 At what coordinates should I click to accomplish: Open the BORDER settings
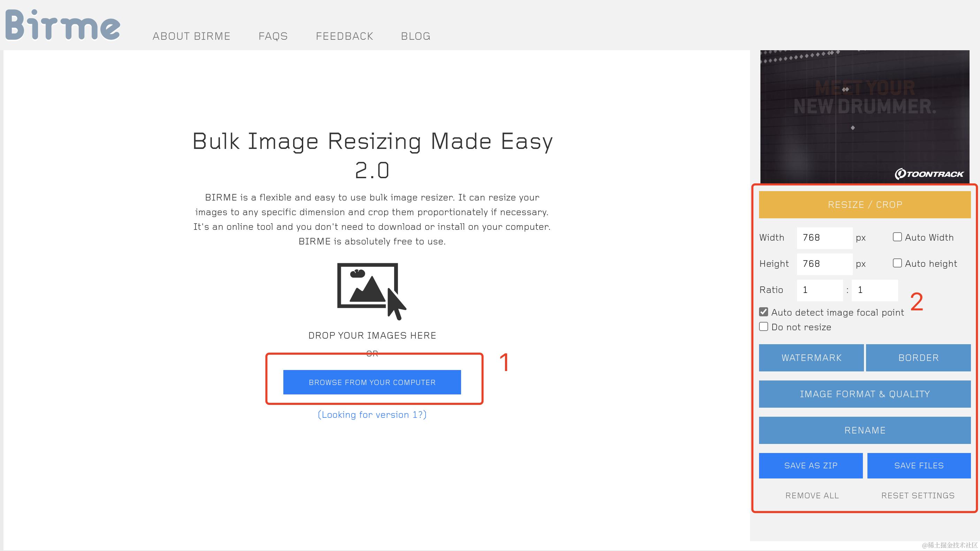918,357
